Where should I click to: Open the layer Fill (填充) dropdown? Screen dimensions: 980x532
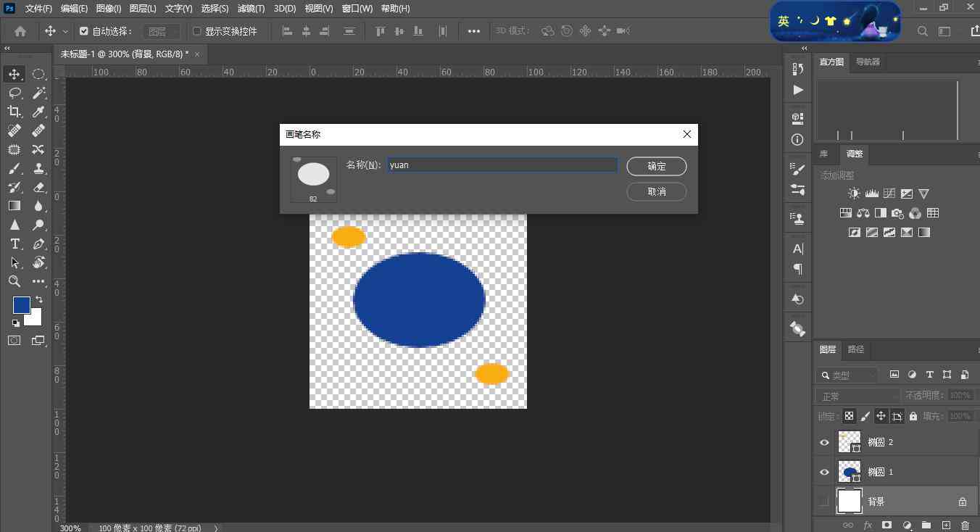point(960,416)
